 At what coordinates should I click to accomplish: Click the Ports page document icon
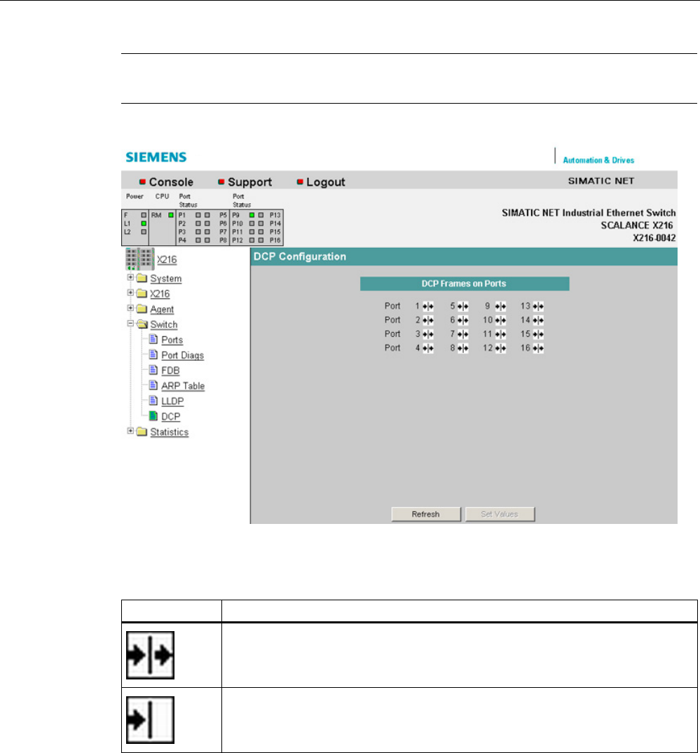pos(153,339)
